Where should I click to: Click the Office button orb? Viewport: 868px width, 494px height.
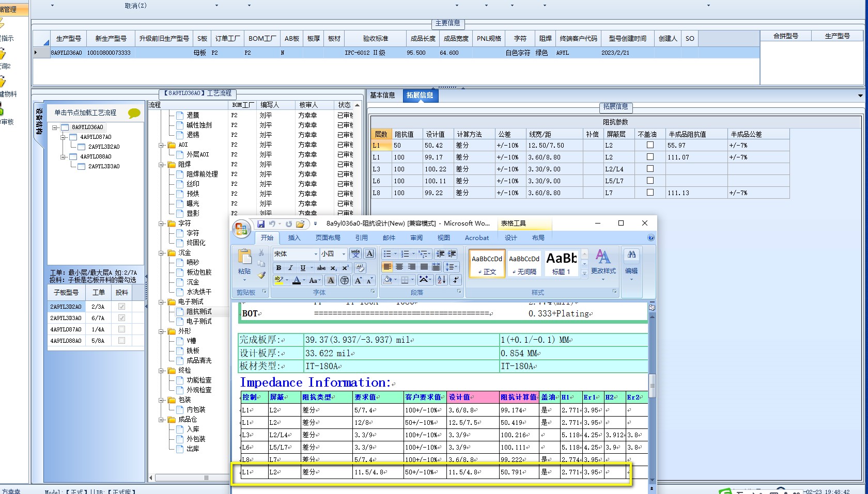[x=241, y=229]
